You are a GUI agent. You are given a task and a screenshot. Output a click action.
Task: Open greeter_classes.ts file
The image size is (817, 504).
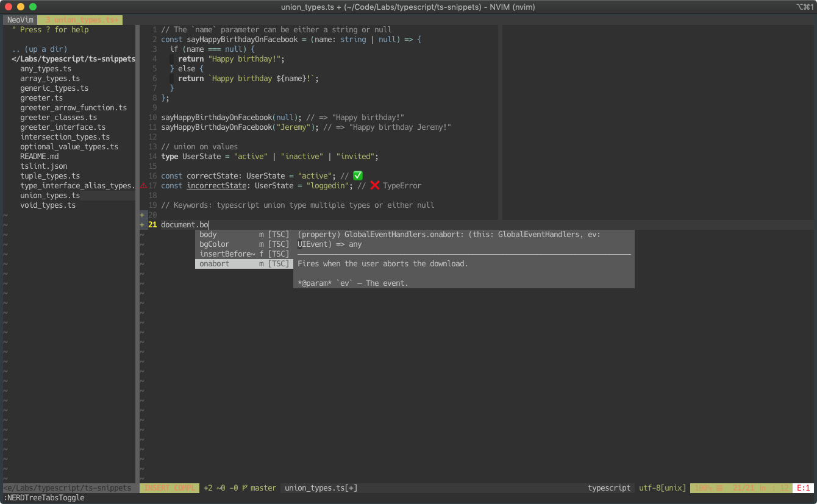[x=59, y=118]
